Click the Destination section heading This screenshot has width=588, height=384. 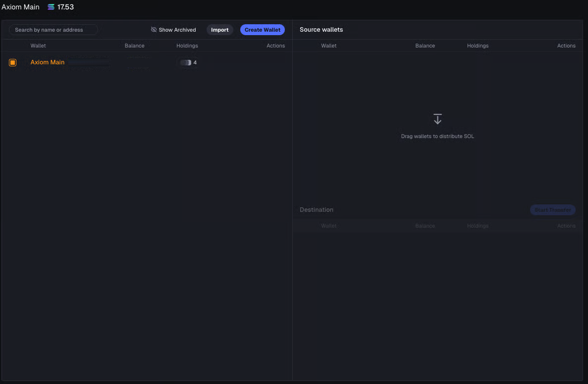click(317, 210)
